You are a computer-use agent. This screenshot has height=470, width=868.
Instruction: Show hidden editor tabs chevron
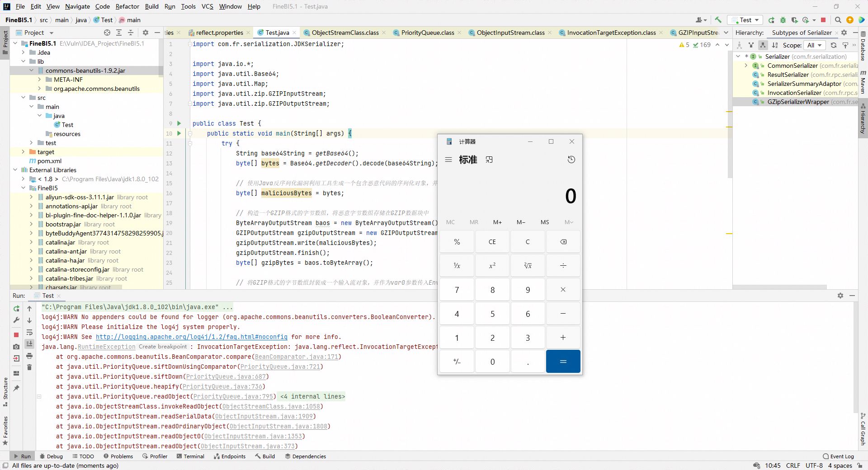tap(726, 33)
